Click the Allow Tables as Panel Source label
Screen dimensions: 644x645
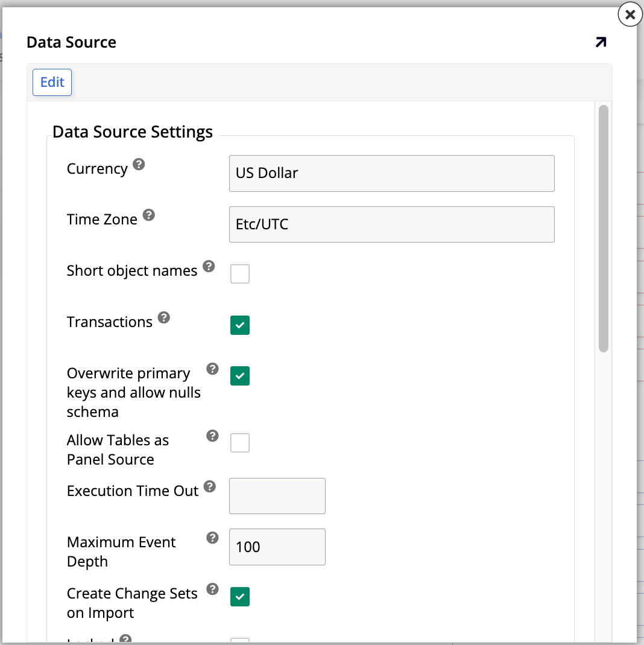tap(118, 450)
